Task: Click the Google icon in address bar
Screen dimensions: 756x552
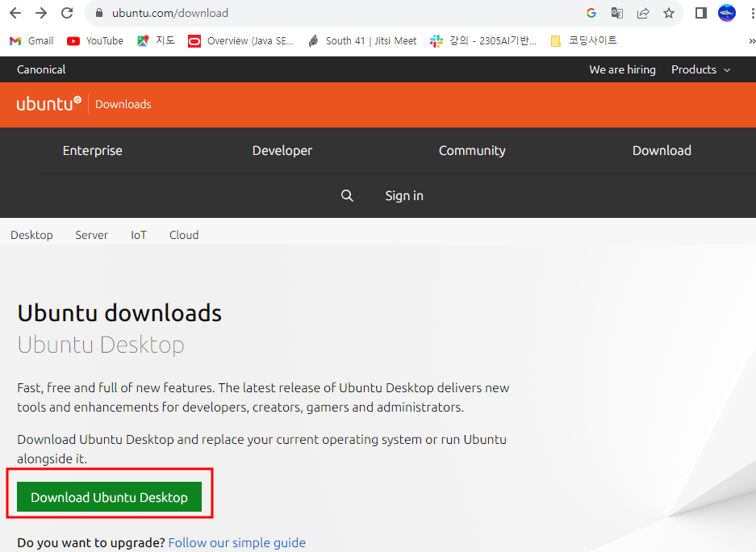Action: 591,13
